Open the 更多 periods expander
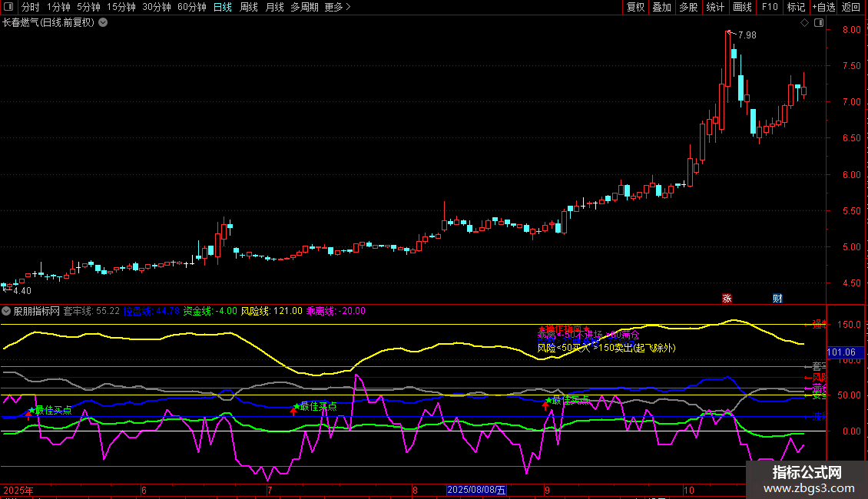 tap(337, 8)
